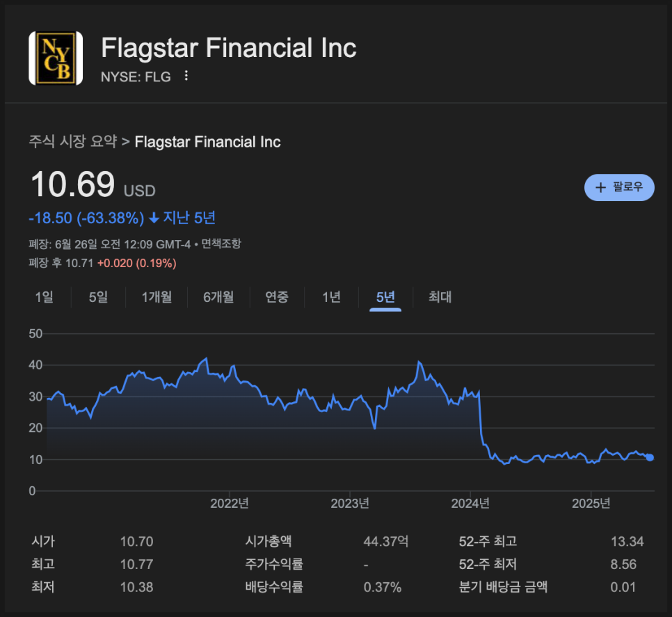Click the current price endpoint dot on chart
Viewport: 672px width, 617px height.
point(650,457)
